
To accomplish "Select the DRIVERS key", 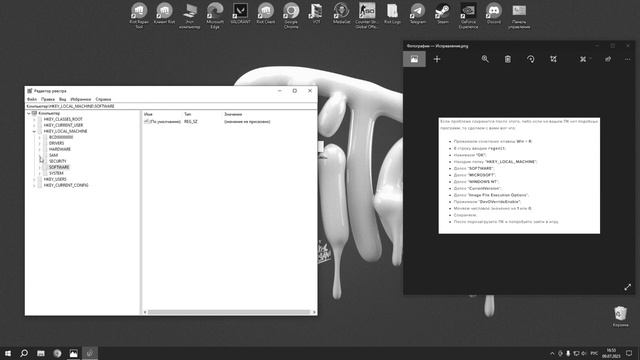I will point(56,143).
